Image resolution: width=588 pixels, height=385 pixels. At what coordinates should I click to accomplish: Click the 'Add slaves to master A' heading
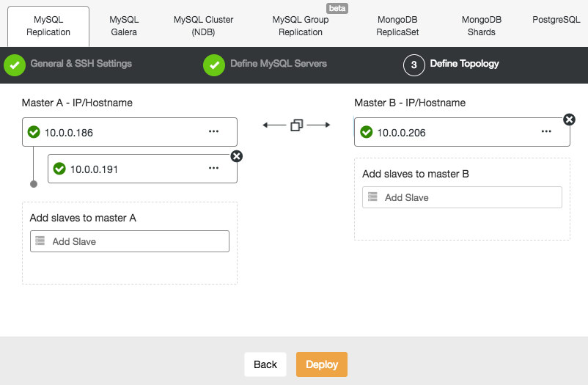point(83,218)
